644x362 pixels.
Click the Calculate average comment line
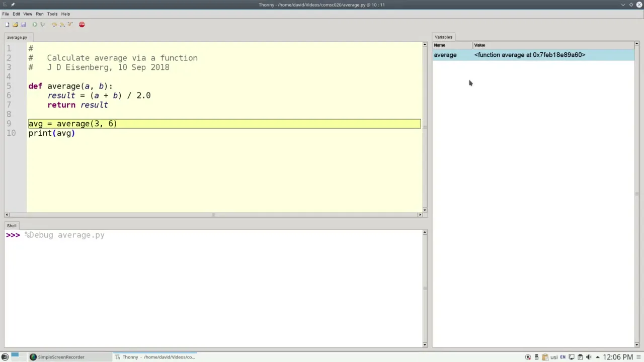pyautogui.click(x=113, y=58)
